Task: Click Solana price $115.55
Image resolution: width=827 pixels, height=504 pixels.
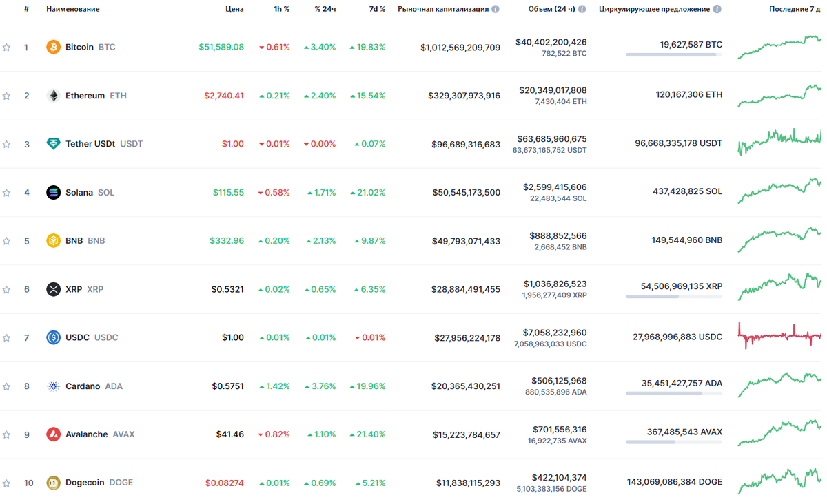Action: (228, 193)
